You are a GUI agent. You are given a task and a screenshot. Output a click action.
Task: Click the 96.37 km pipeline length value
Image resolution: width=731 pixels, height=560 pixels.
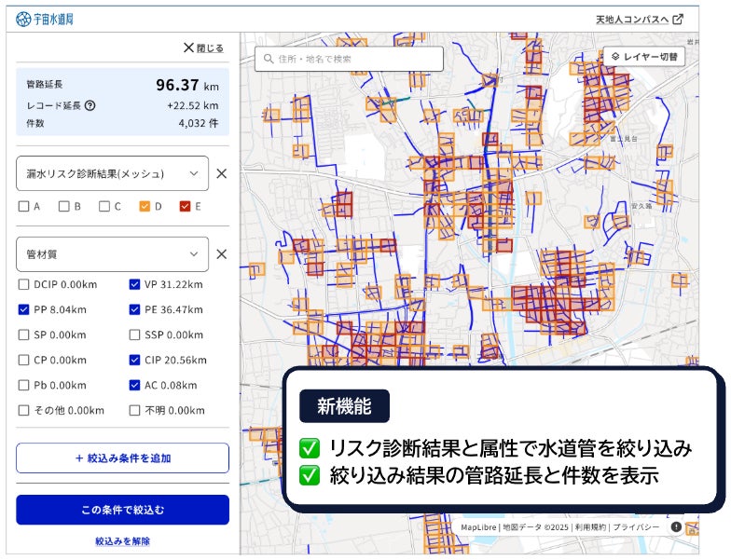click(x=187, y=85)
